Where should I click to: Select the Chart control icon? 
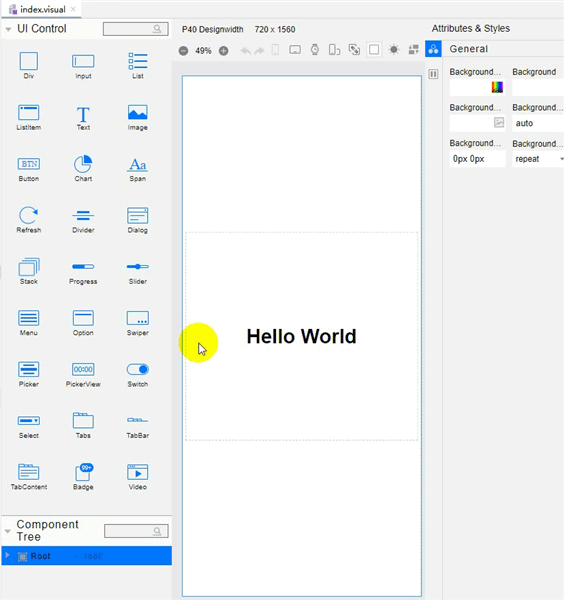pos(83,164)
